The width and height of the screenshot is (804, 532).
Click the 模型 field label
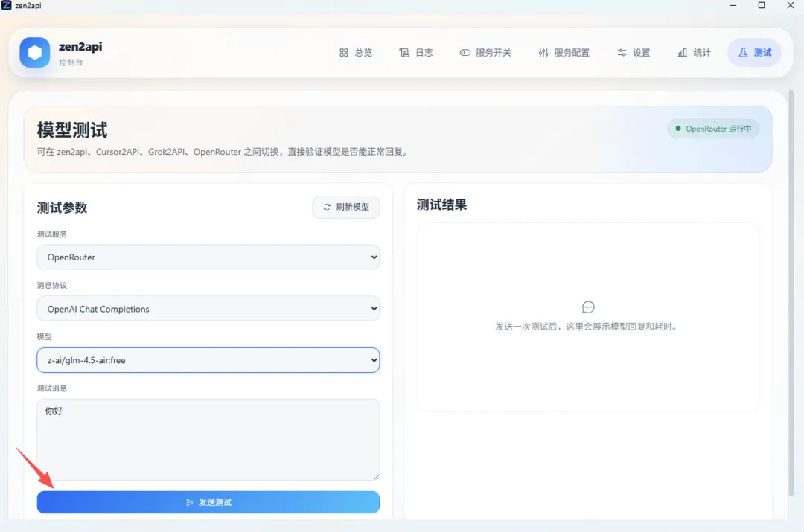(44, 337)
